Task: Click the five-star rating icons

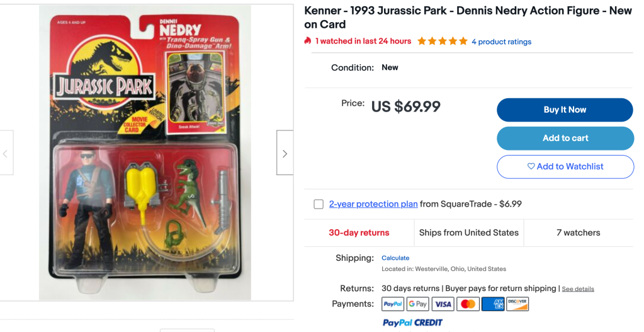Action: [443, 41]
